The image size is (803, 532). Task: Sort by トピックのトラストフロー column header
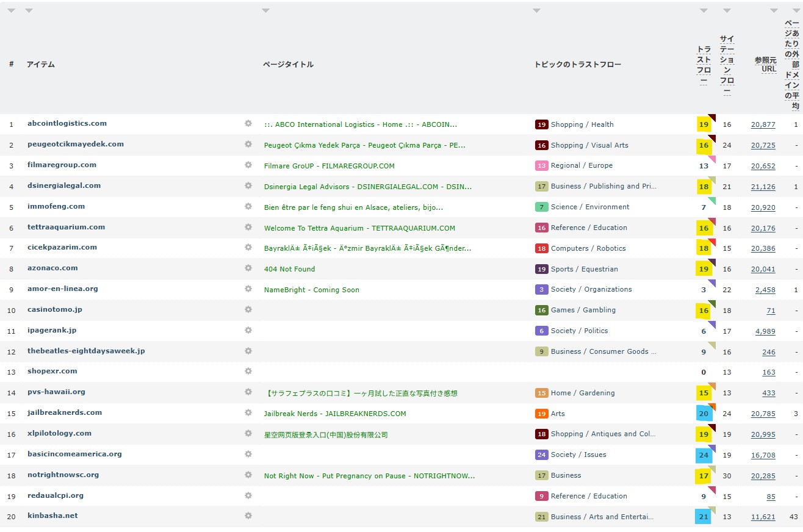[x=578, y=64]
